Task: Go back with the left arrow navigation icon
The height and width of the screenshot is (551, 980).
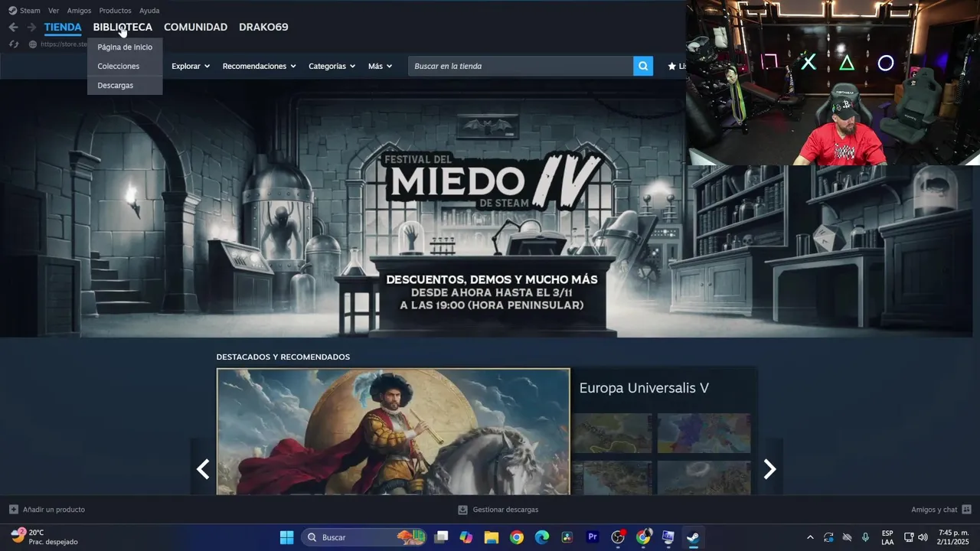Action: pos(13,27)
